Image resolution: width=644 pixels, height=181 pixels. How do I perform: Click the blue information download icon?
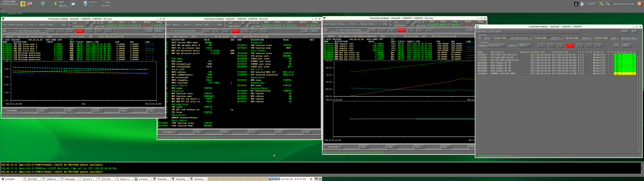(x=43, y=4)
